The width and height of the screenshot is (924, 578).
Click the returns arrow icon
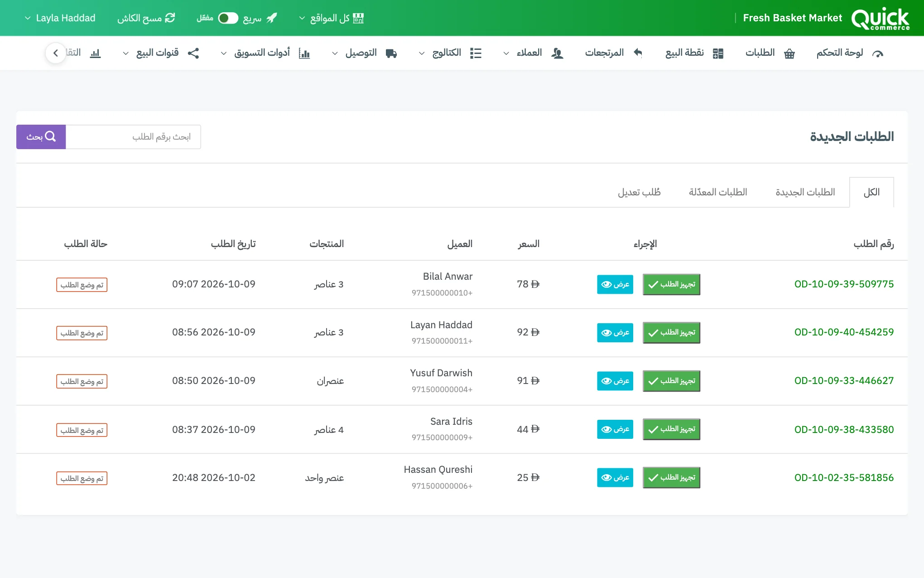[638, 53]
